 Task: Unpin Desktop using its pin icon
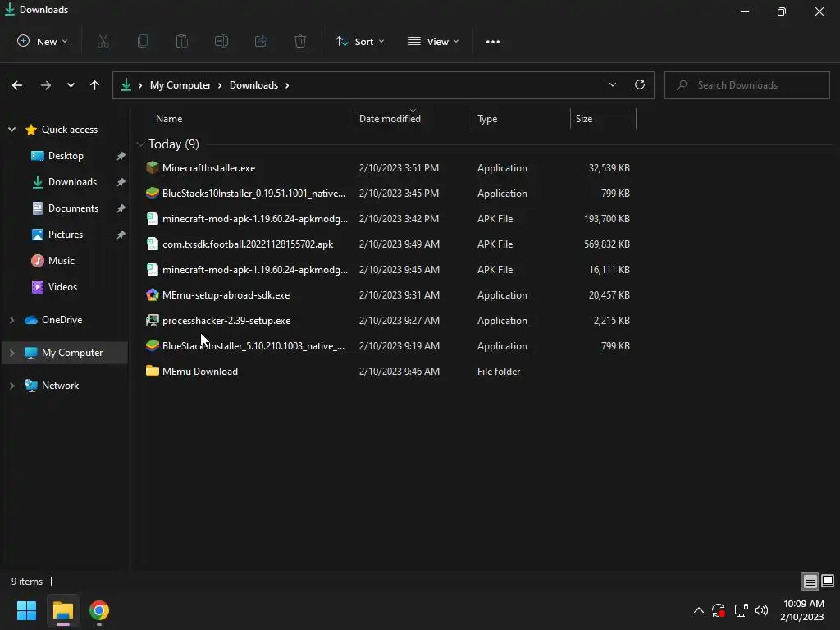pos(121,155)
